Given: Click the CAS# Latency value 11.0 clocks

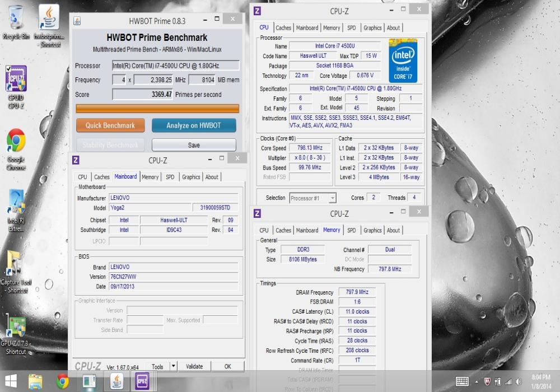Looking at the screenshot, I should pyautogui.click(x=357, y=312).
